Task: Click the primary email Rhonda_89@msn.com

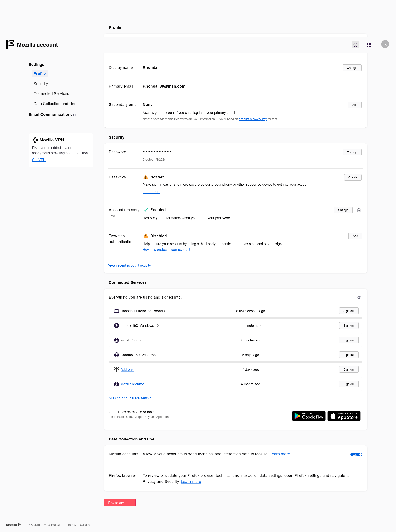Action: [x=164, y=86]
